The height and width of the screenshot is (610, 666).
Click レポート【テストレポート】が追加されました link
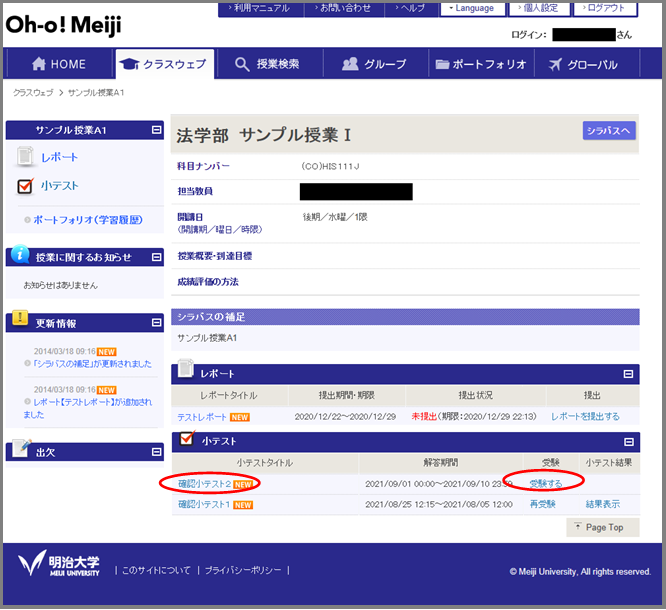pyautogui.click(x=88, y=408)
